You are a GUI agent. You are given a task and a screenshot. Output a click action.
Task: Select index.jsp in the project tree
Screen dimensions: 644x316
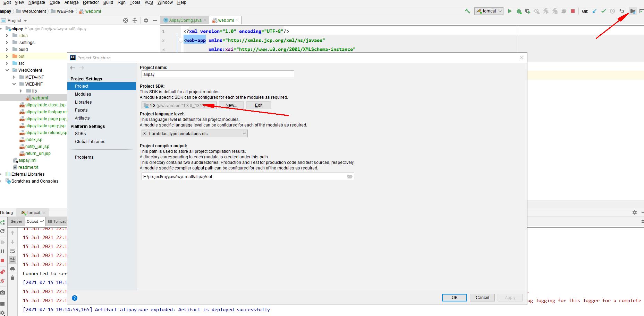(x=34, y=140)
